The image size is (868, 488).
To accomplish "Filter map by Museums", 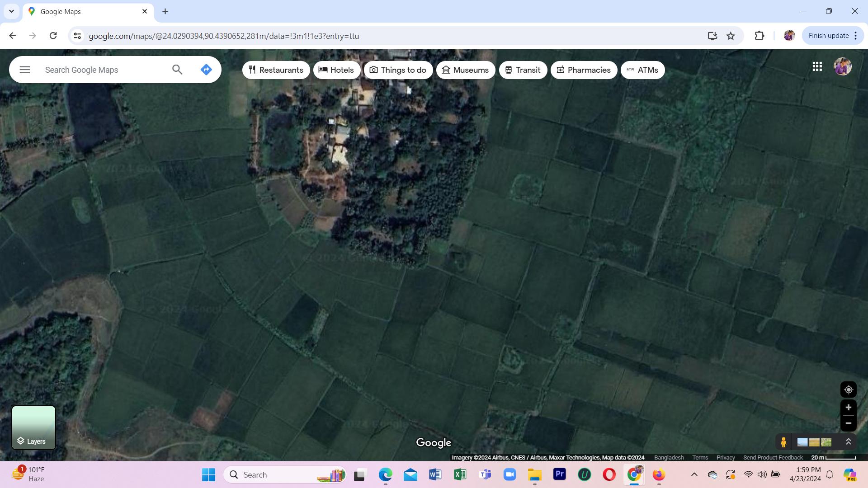I will 466,70.
